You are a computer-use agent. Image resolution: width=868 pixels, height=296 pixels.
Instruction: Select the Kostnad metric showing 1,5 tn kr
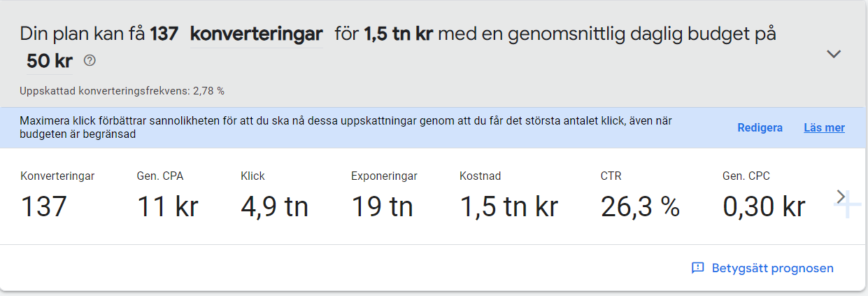coord(508,195)
